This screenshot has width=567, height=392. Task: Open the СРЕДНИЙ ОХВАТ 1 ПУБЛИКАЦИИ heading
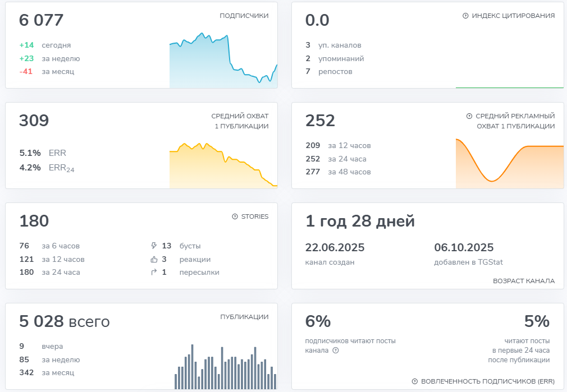click(x=240, y=121)
